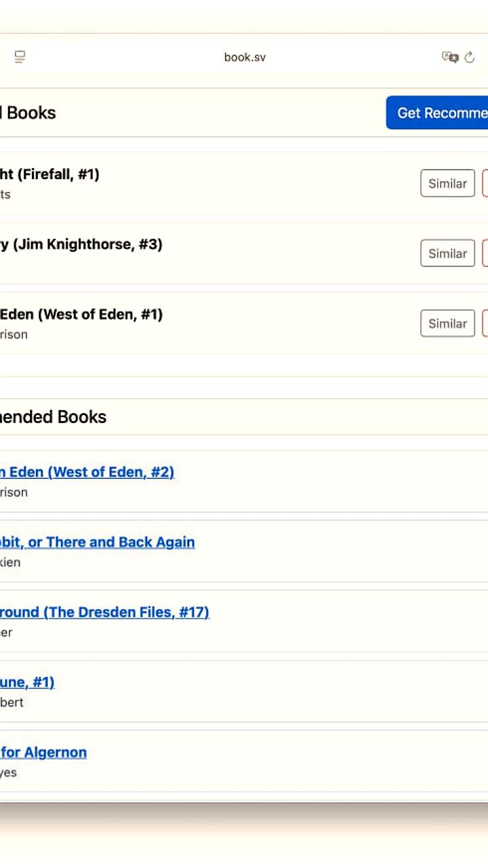Click the Jim Knighthorse #3 title
Viewport: 488px width, 868px height.
(x=81, y=244)
